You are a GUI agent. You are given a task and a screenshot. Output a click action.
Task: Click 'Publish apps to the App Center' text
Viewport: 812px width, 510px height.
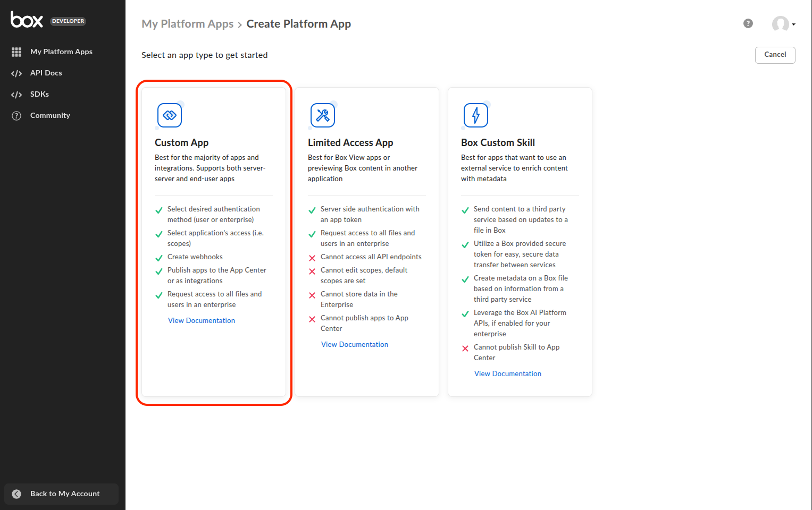click(217, 275)
